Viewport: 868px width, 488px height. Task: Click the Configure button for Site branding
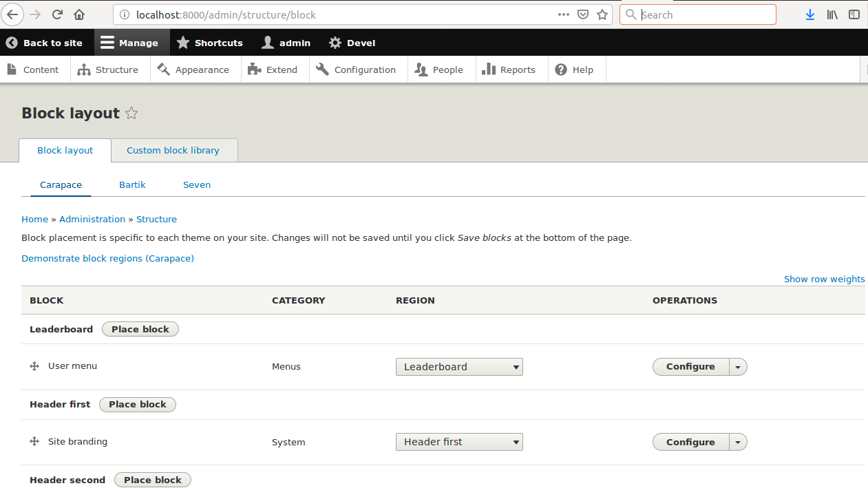(690, 442)
